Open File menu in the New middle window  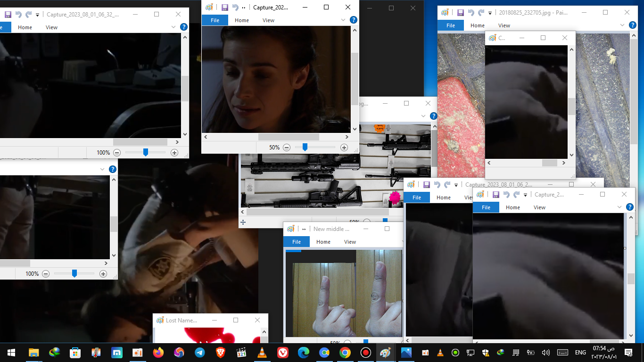(x=296, y=242)
